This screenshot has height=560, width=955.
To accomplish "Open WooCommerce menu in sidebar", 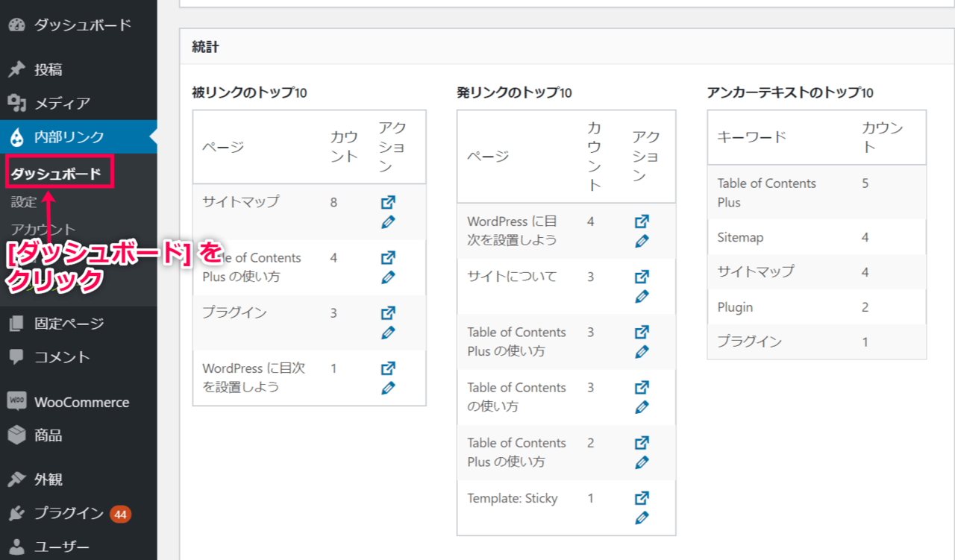I will (81, 402).
